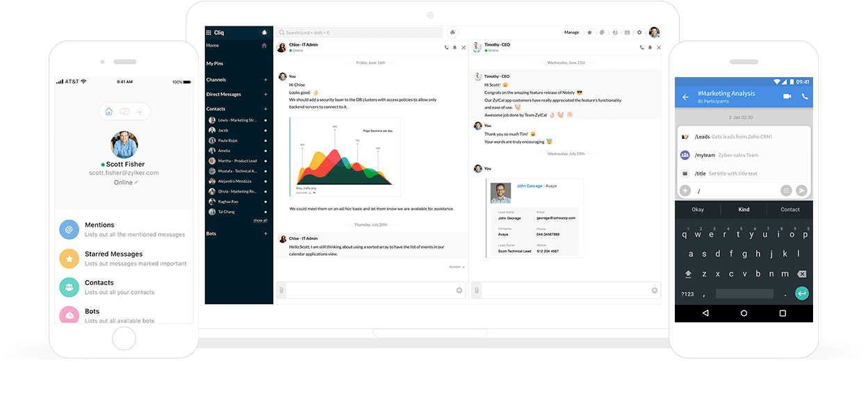
Task: Click the Search field in Cliq
Action: 359,32
